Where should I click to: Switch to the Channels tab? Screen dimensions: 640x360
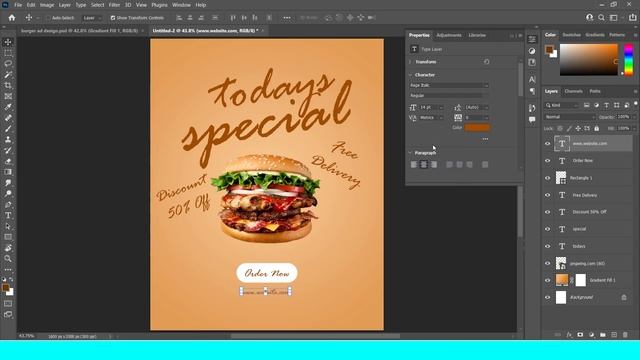[x=573, y=91]
